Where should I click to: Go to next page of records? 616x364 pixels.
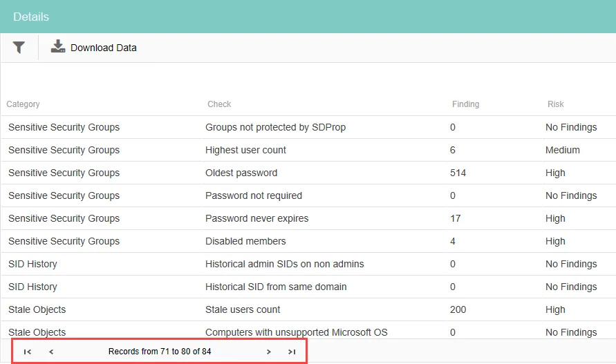269,352
